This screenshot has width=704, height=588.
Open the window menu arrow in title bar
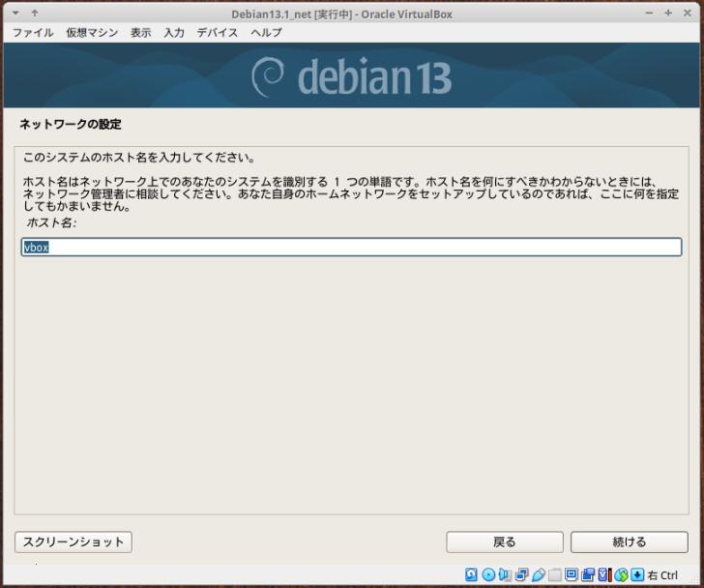click(x=15, y=13)
